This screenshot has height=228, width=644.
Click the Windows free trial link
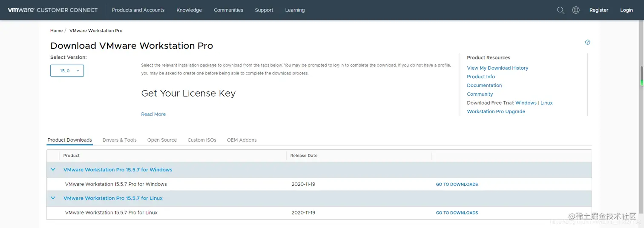526,103
